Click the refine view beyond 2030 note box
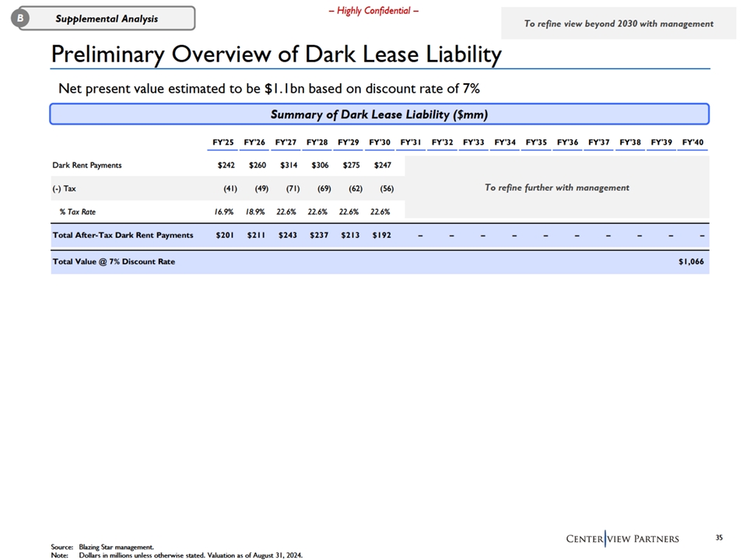The width and height of the screenshot is (747, 560). [618, 24]
